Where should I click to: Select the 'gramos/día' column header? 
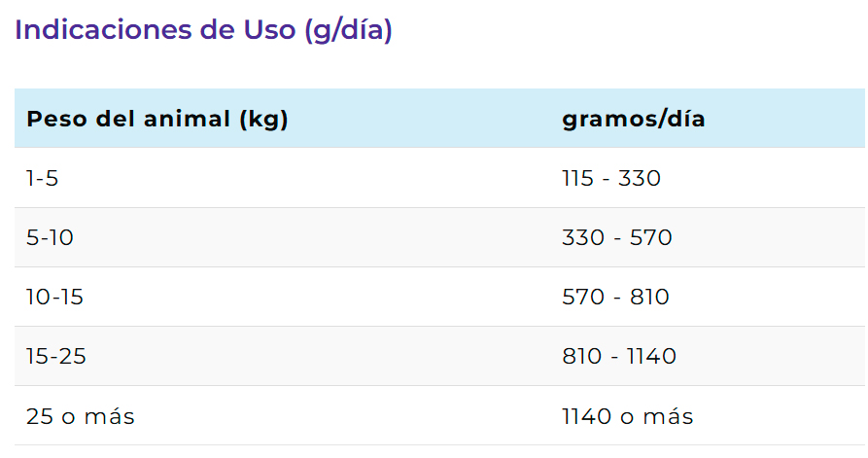(634, 119)
